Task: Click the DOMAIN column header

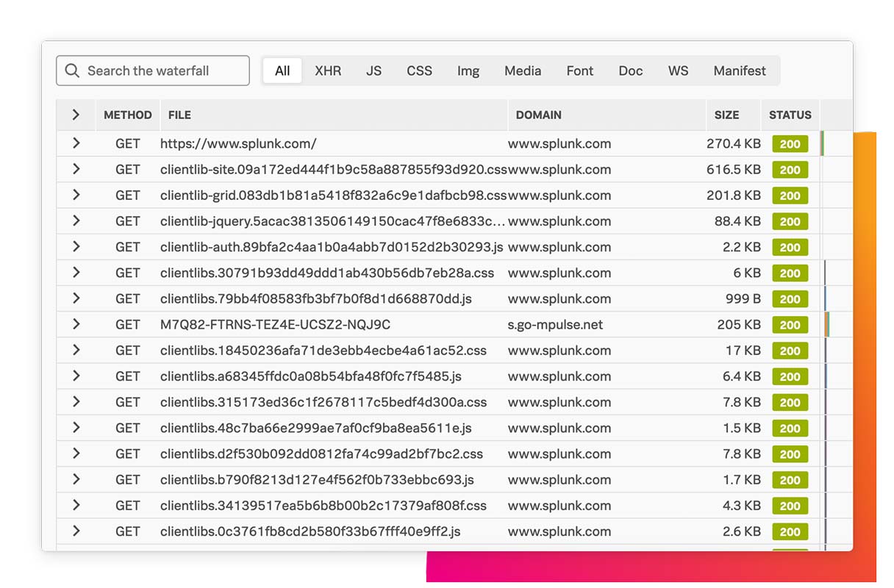Action: coord(538,115)
